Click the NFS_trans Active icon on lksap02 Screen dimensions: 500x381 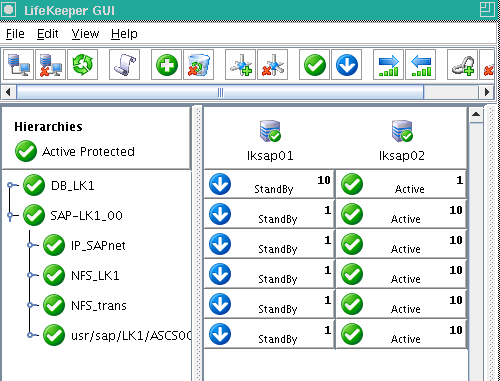tap(352, 304)
